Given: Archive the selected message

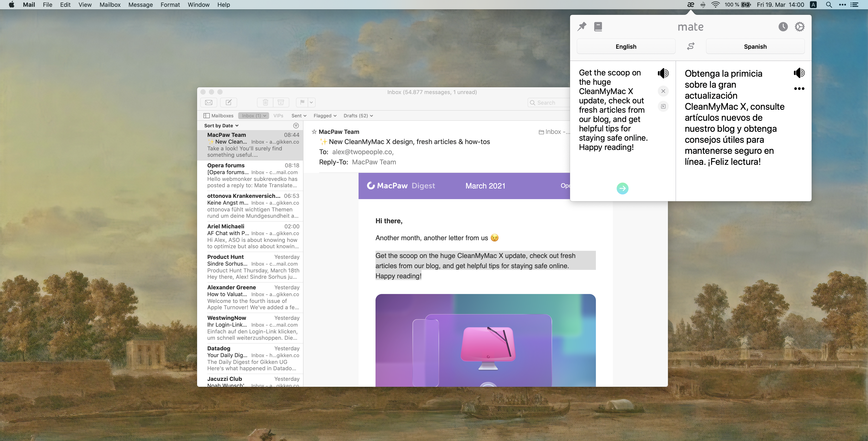Looking at the screenshot, I should point(281,103).
